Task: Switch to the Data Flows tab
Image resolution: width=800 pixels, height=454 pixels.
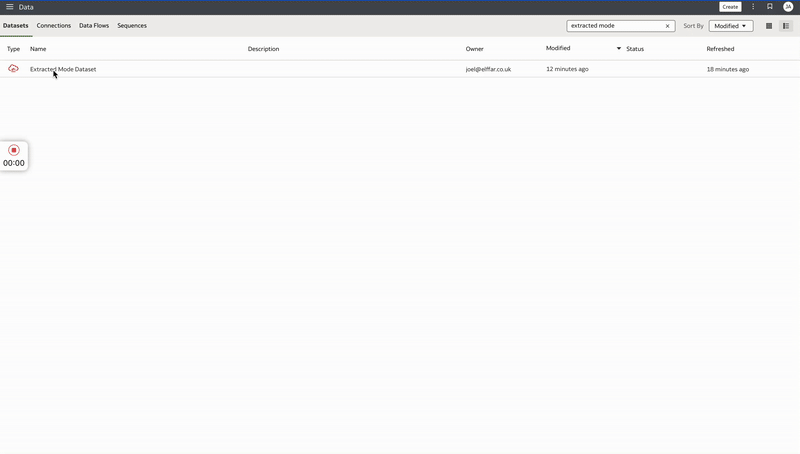Action: 94,26
